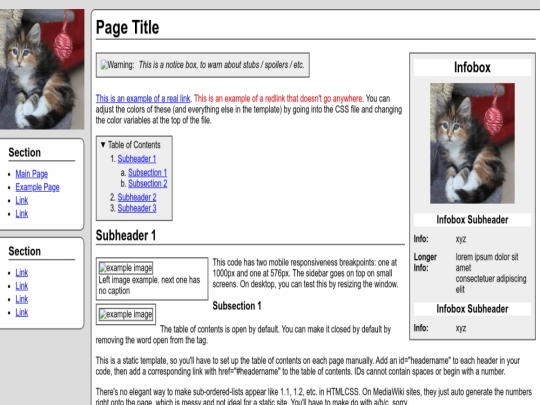540x405 pixels.
Task: Click the red redlink example text
Action: (278, 98)
